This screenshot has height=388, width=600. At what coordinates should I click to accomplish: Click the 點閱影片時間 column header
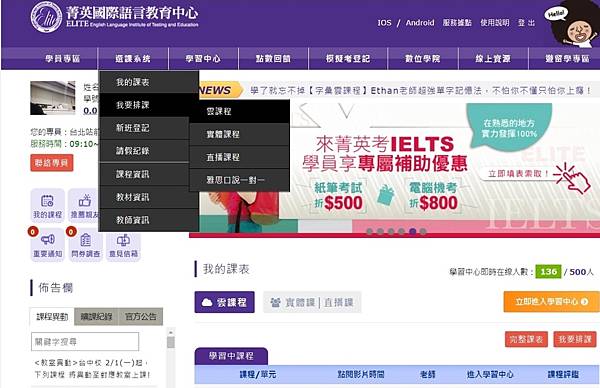(x=361, y=374)
